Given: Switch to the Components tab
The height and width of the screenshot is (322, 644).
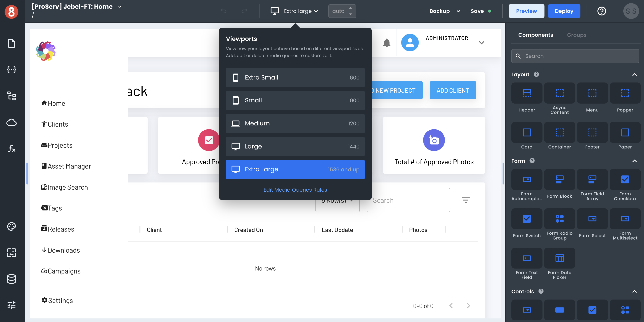Looking at the screenshot, I should (x=535, y=35).
